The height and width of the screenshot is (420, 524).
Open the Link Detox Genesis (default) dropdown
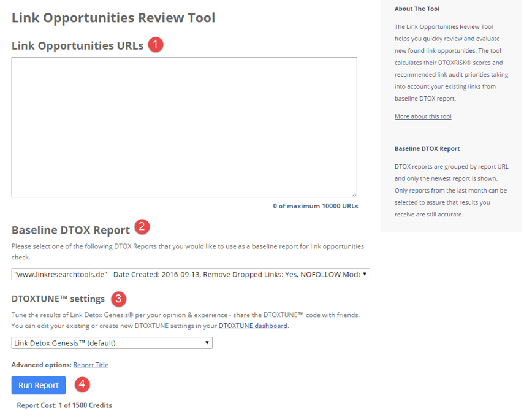click(x=112, y=343)
